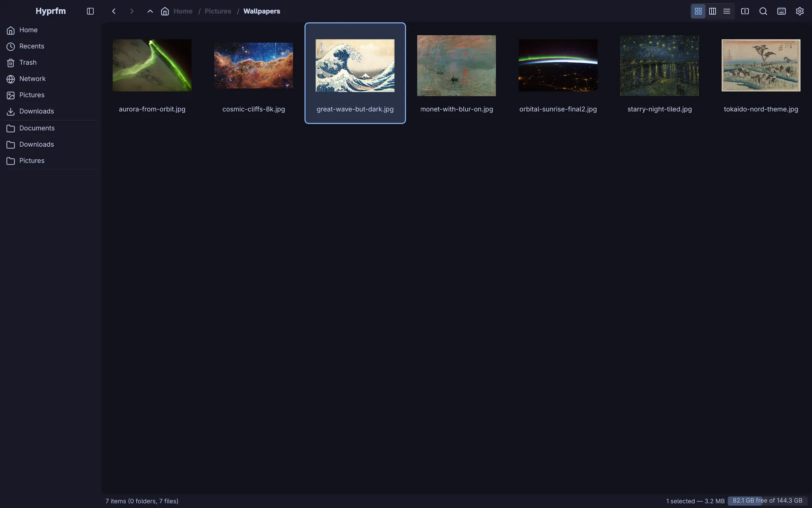Select the tokaido-nord-theme.jpg thumbnail
The image size is (812, 508).
click(x=761, y=65)
